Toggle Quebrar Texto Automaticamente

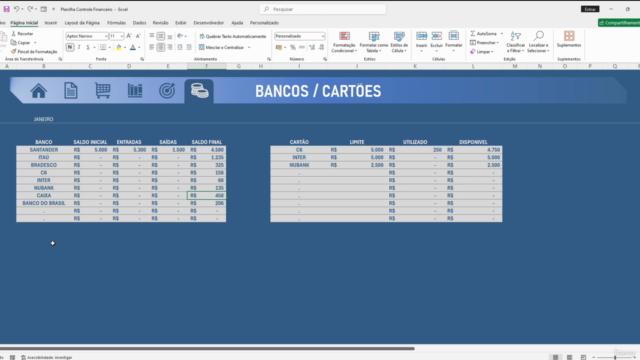click(232, 36)
